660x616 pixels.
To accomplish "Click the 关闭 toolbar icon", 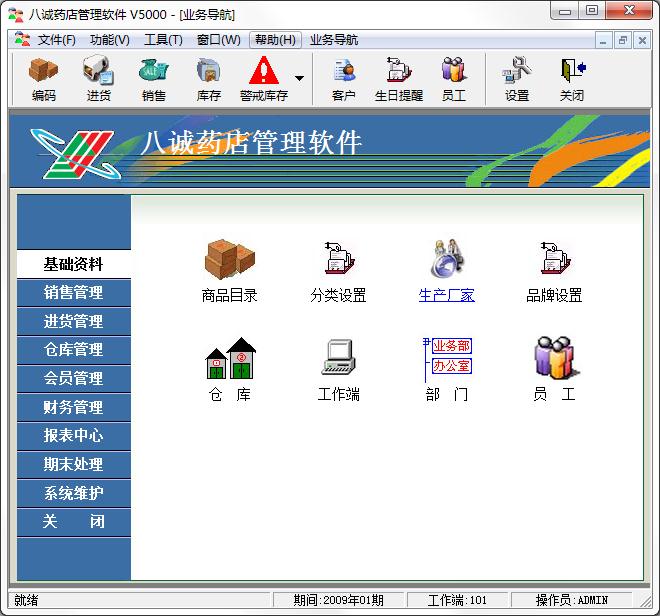I will click(x=572, y=79).
